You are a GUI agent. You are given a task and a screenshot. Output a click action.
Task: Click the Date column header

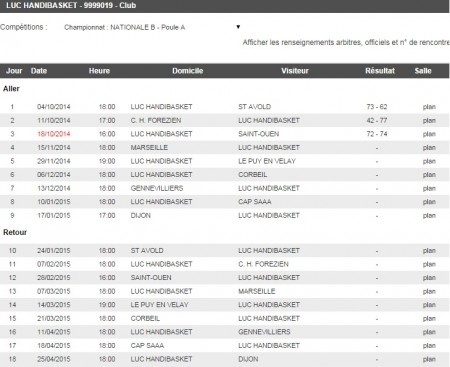click(x=39, y=71)
